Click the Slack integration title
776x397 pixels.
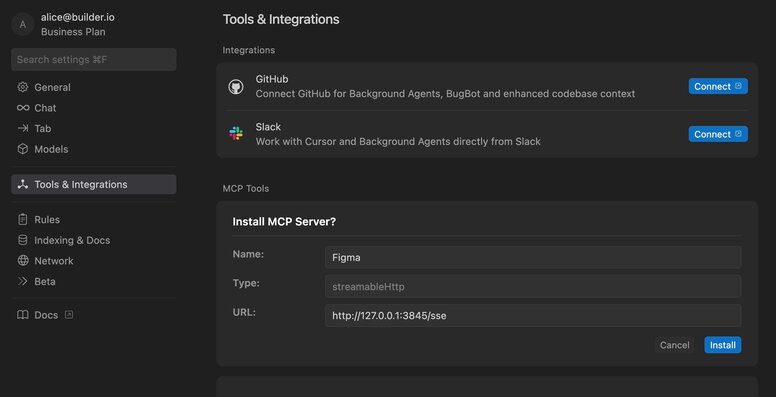(268, 127)
